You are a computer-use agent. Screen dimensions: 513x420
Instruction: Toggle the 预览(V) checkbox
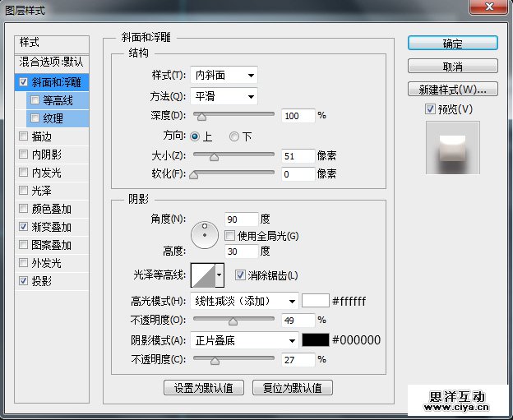(x=430, y=109)
